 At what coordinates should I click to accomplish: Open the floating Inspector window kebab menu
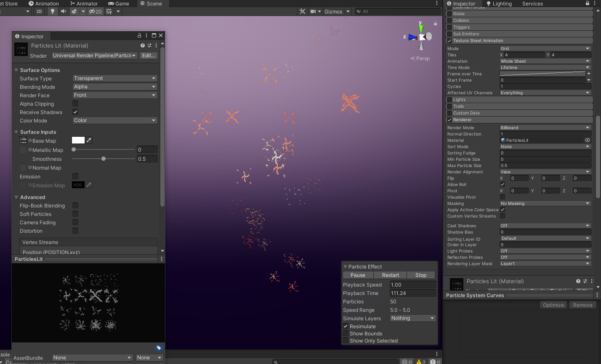tap(146, 36)
